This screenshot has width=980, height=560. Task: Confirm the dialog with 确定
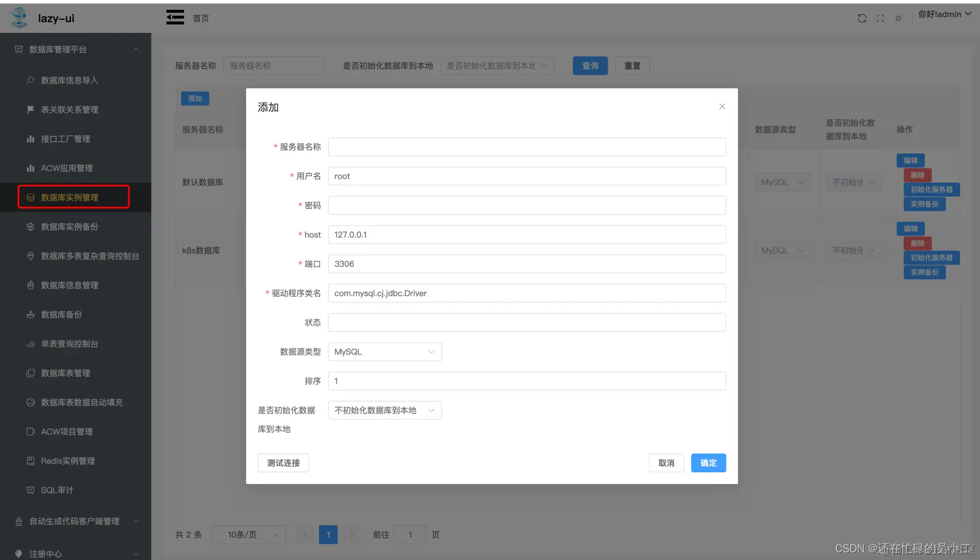pyautogui.click(x=708, y=463)
